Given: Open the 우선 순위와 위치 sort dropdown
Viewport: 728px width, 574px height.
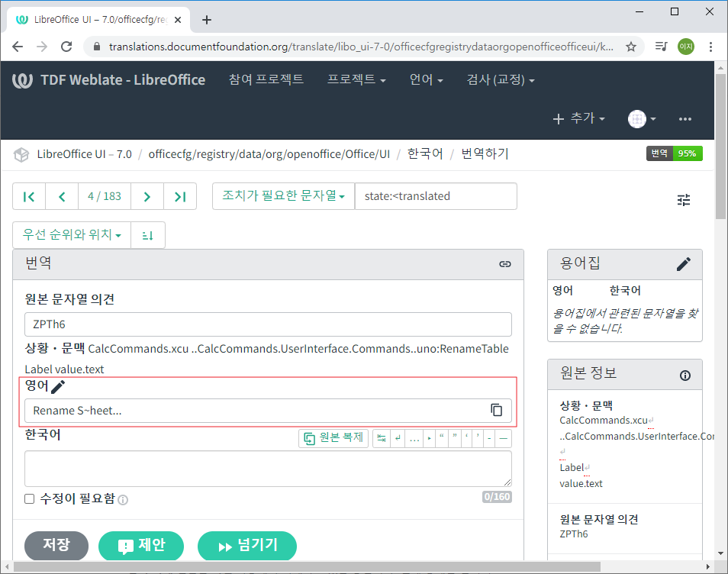Looking at the screenshot, I should click(72, 235).
